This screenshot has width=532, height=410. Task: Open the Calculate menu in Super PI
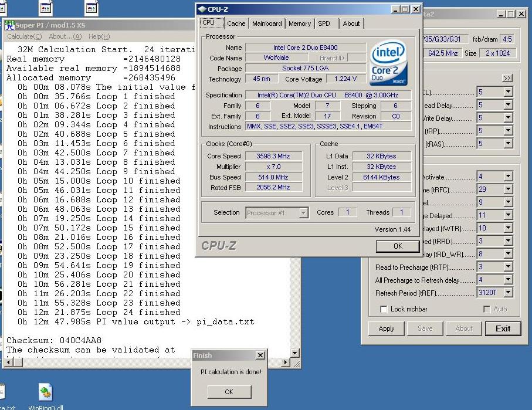[25, 36]
